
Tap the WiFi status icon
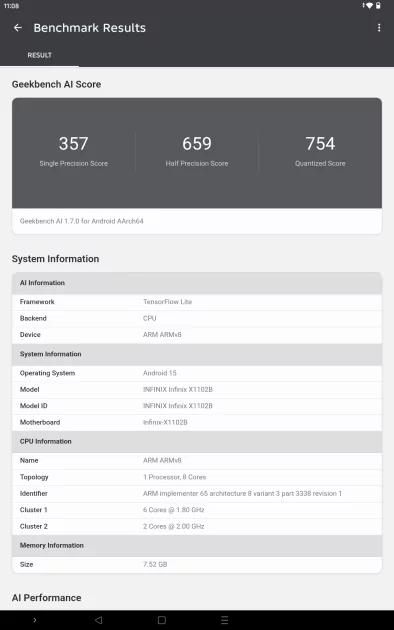pos(369,6)
